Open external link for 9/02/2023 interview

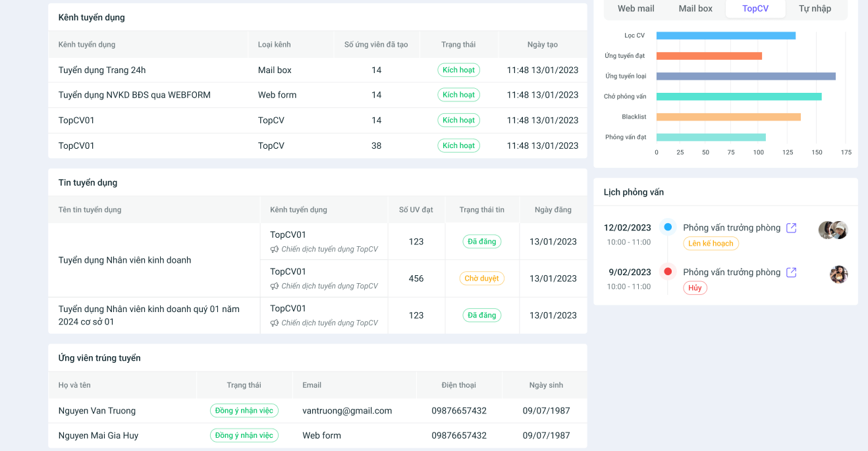click(x=792, y=273)
